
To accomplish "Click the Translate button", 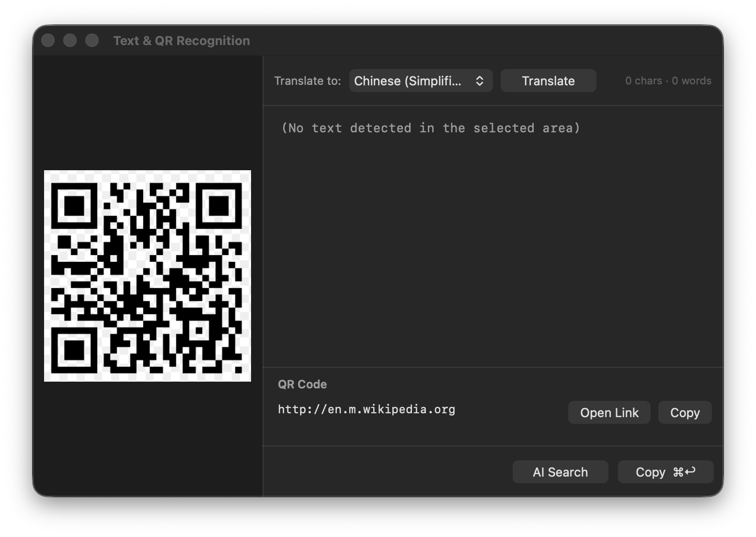I will tap(548, 81).
